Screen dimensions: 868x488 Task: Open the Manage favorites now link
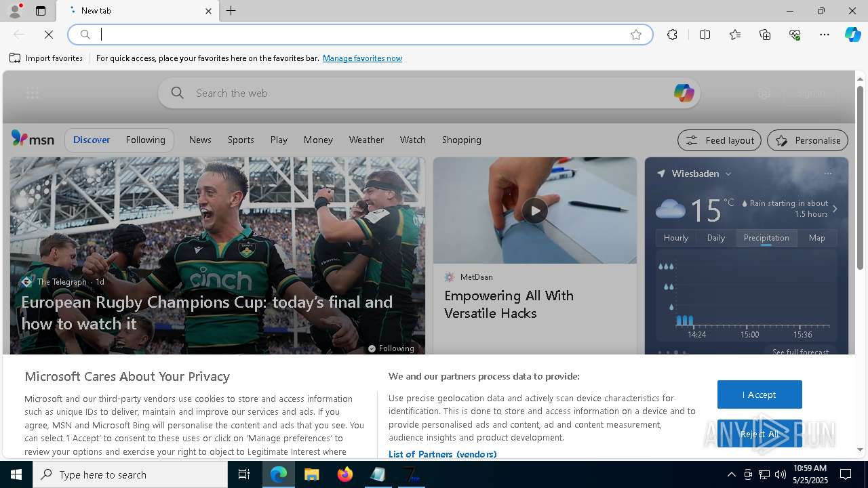pos(362,58)
